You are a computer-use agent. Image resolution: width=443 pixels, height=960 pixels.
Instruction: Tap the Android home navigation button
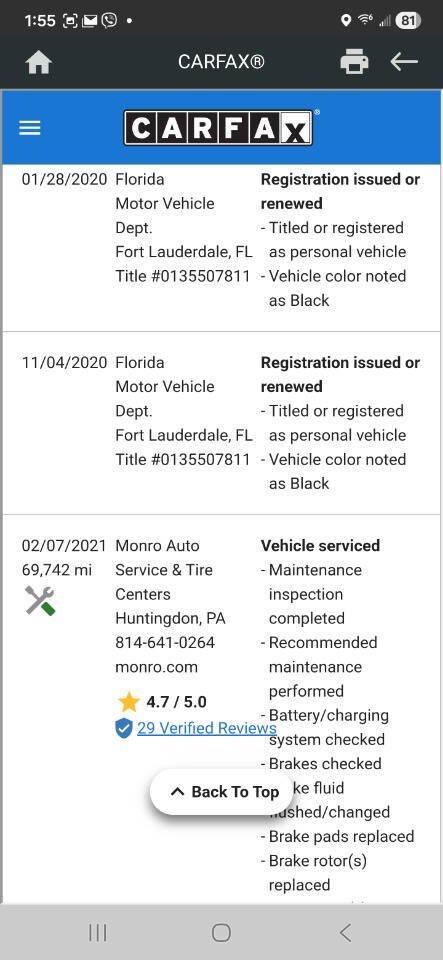click(x=222, y=933)
